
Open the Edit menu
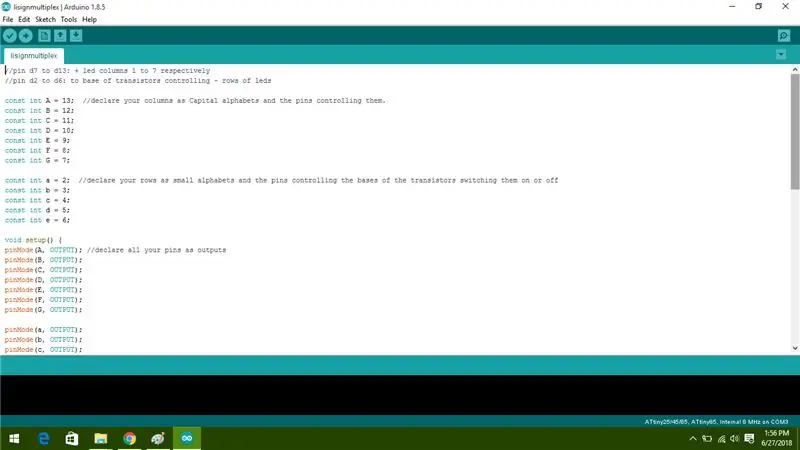pos(24,19)
